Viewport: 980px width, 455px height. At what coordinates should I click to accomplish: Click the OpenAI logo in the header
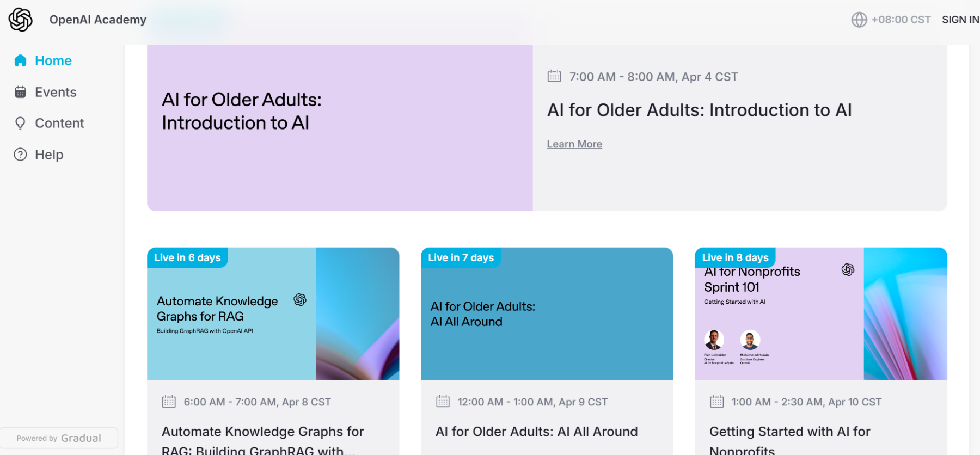click(21, 20)
